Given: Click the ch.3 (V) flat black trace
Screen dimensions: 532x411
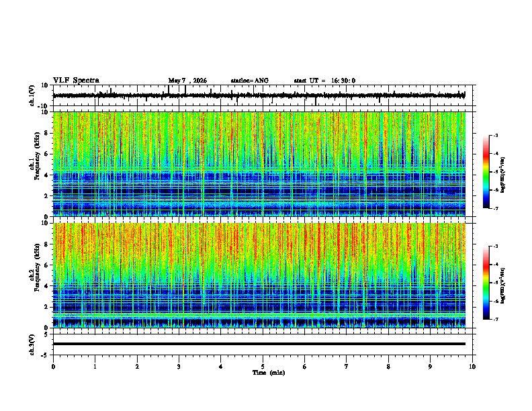Looking at the screenshot, I should pos(259,344).
